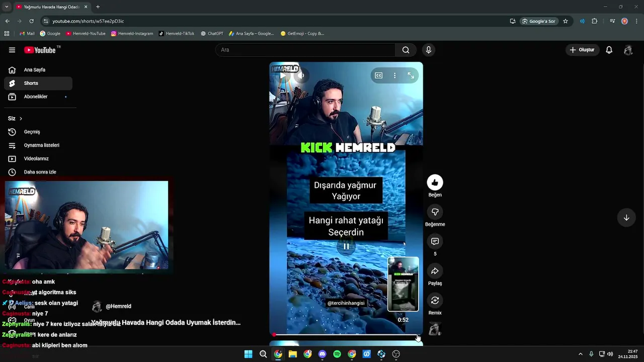Open the tab search dropdown arrow
Screen dimensions: 644x362
[6, 7]
